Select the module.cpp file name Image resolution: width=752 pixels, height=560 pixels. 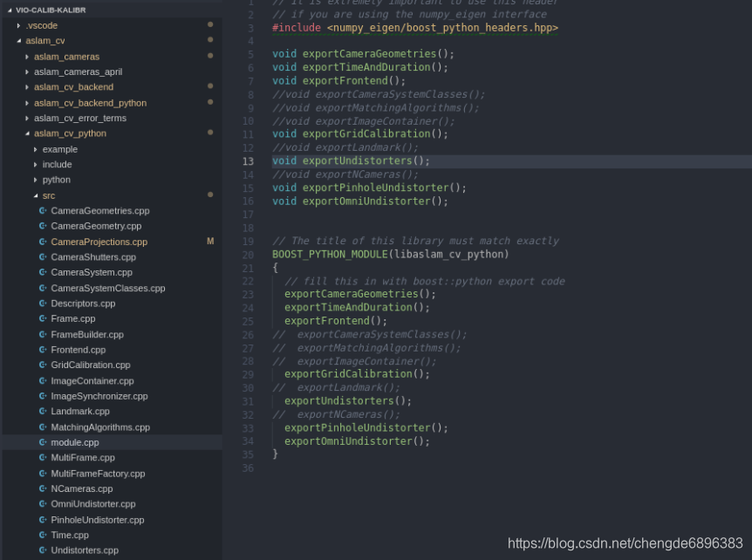point(75,442)
